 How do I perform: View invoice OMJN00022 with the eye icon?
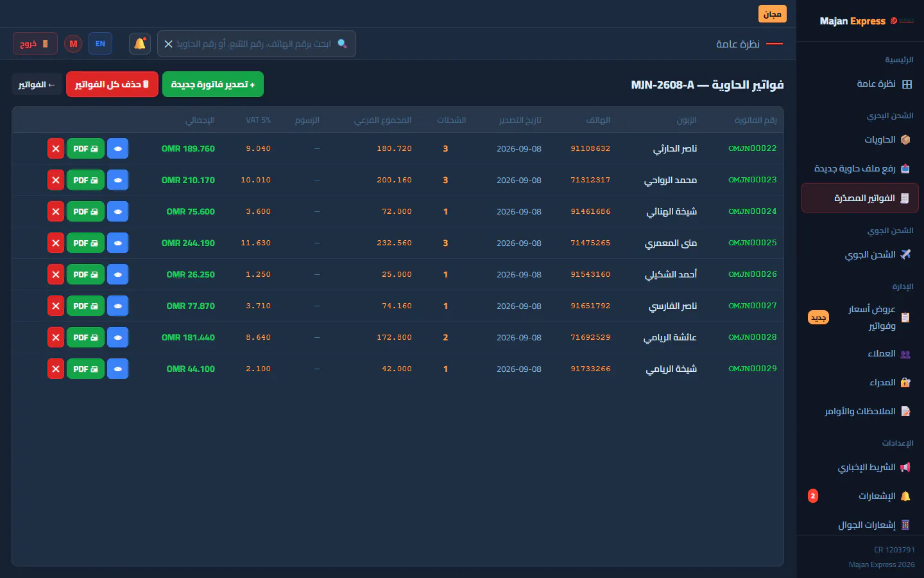(117, 148)
